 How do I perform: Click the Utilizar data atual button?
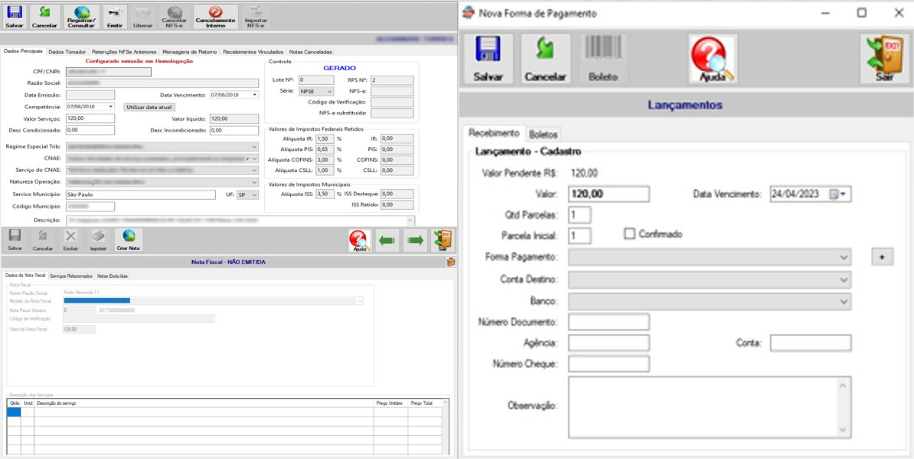(149, 107)
